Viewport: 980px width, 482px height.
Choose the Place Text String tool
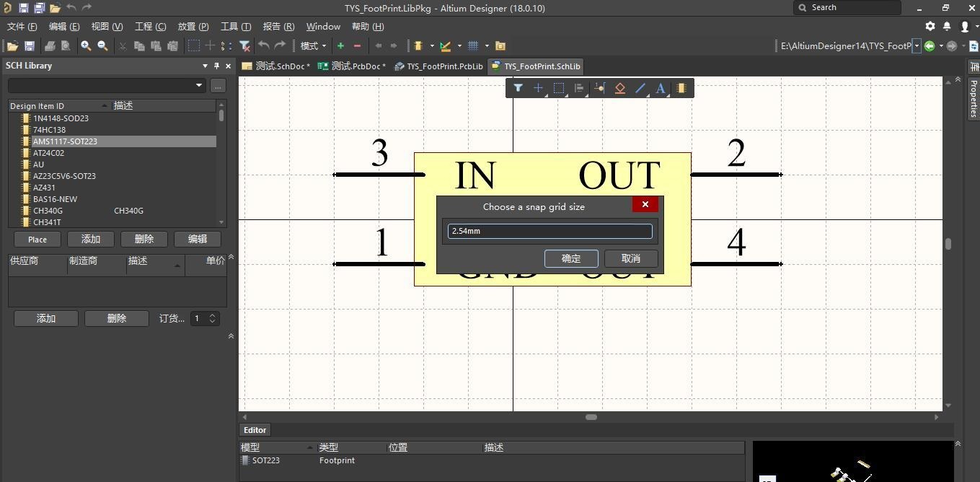pos(660,88)
